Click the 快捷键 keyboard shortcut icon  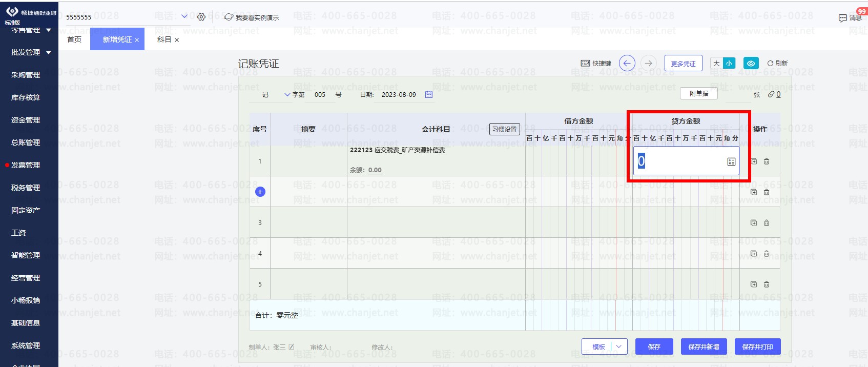[585, 63]
